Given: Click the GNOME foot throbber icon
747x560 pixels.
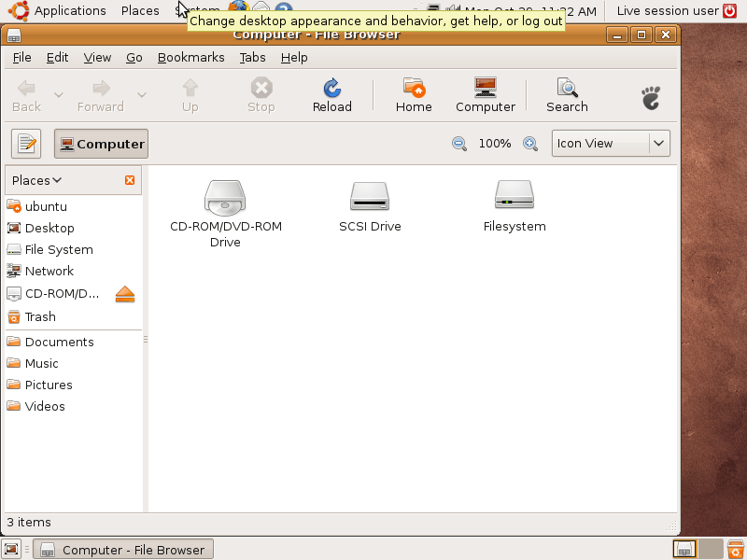Looking at the screenshot, I should click(x=651, y=98).
